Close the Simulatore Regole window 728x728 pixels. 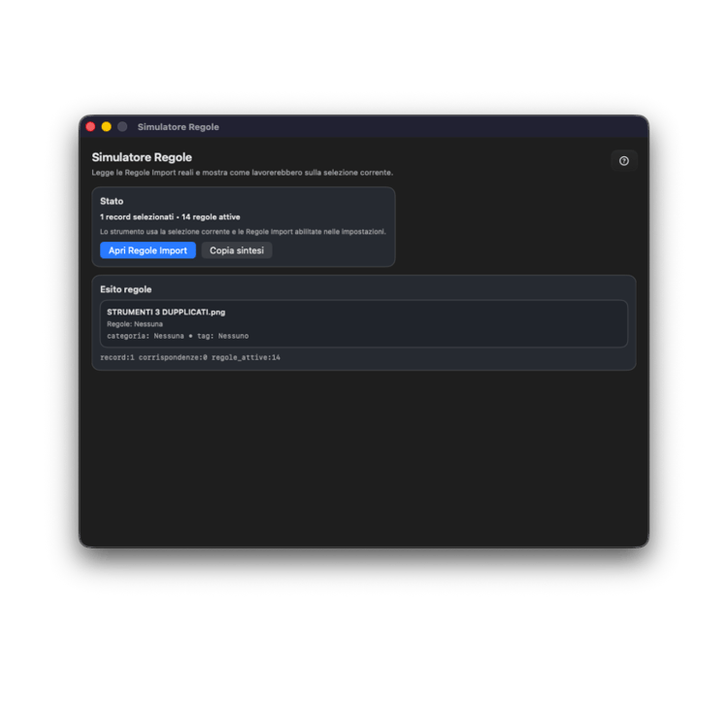pyautogui.click(x=90, y=127)
